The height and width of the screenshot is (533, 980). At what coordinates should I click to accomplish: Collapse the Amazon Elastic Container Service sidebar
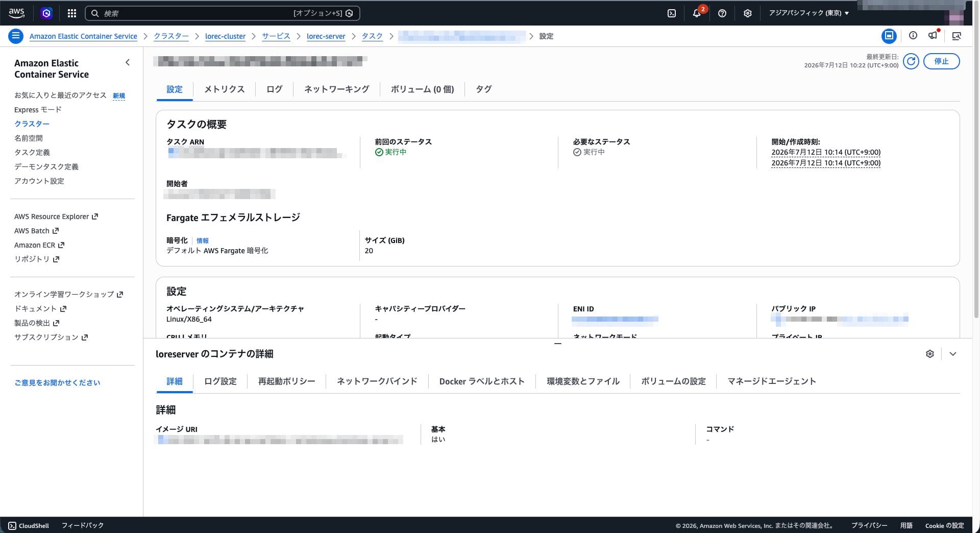click(128, 62)
